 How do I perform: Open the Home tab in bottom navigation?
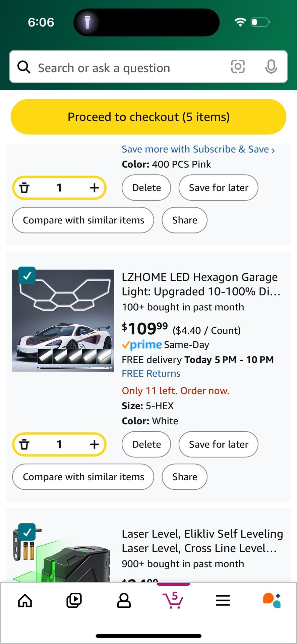(25, 600)
